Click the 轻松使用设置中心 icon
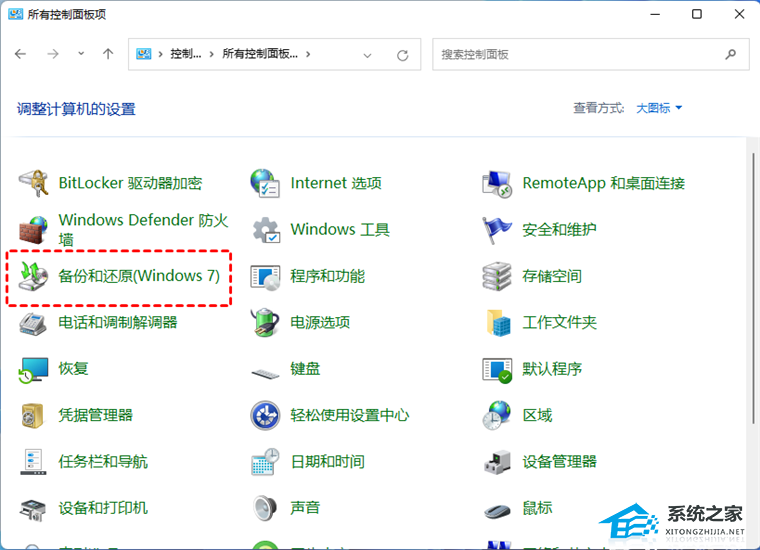Screen dimensions: 760x550 tap(265, 415)
